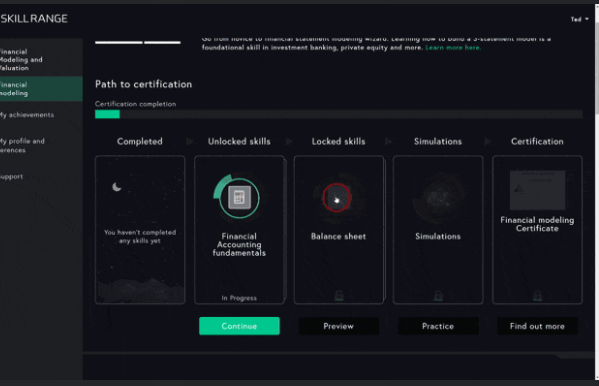
Task: Open the Ted user dropdown
Action: [580, 19]
